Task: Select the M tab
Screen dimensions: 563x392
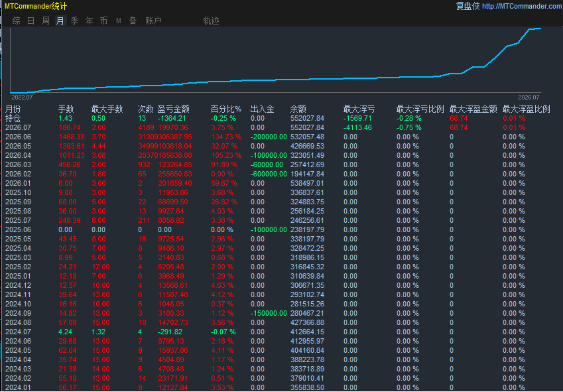Action: coord(119,21)
